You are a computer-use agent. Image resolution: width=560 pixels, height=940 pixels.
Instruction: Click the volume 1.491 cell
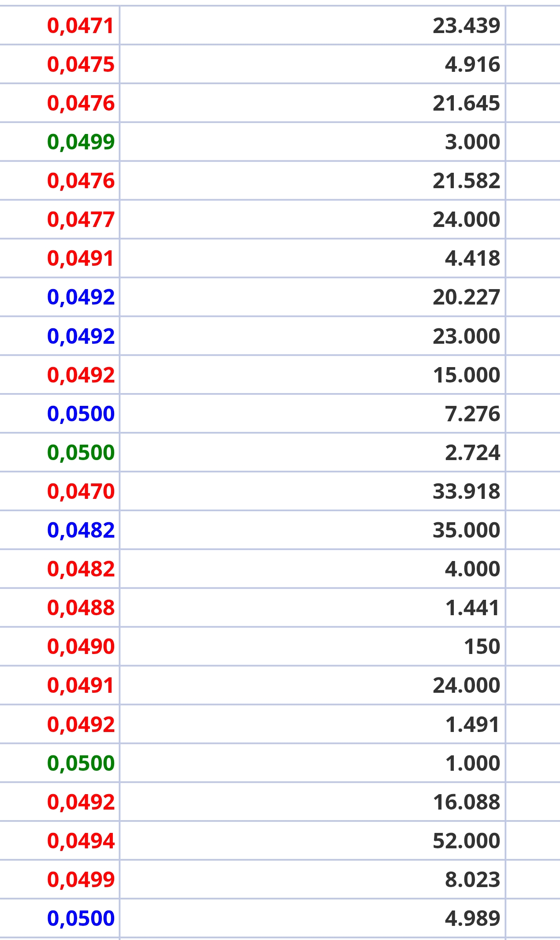[x=312, y=724]
